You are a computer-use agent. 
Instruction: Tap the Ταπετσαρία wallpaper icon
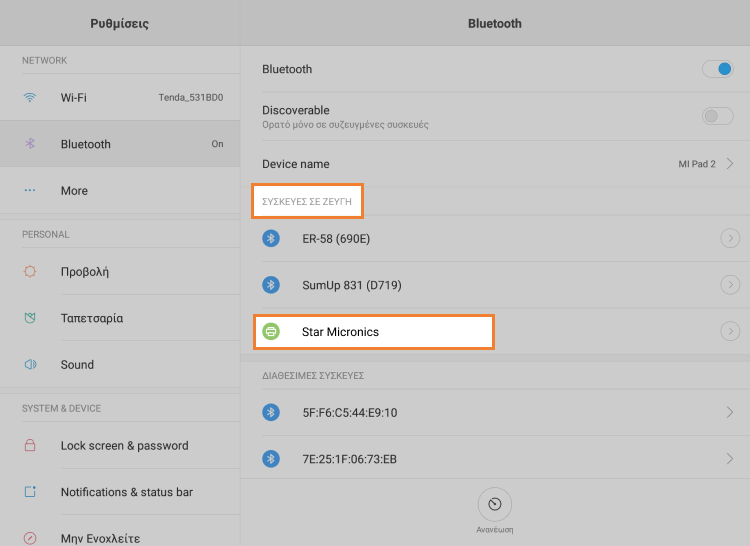pyautogui.click(x=30, y=318)
